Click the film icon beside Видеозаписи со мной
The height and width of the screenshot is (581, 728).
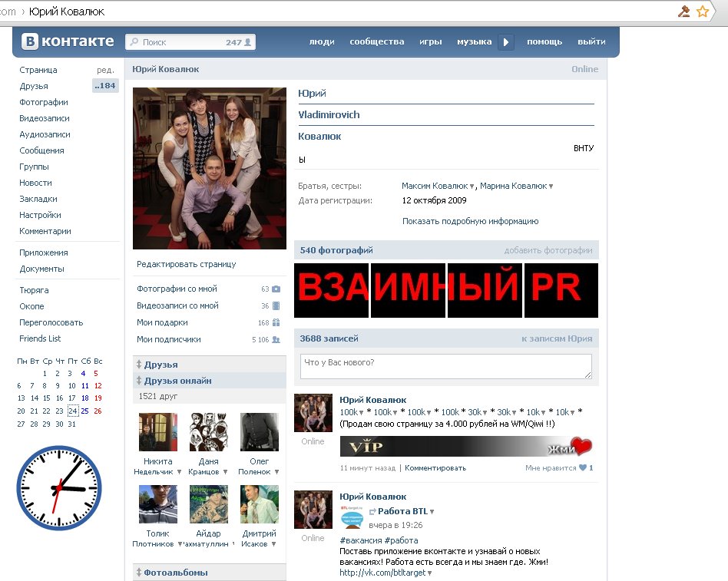[276, 305]
